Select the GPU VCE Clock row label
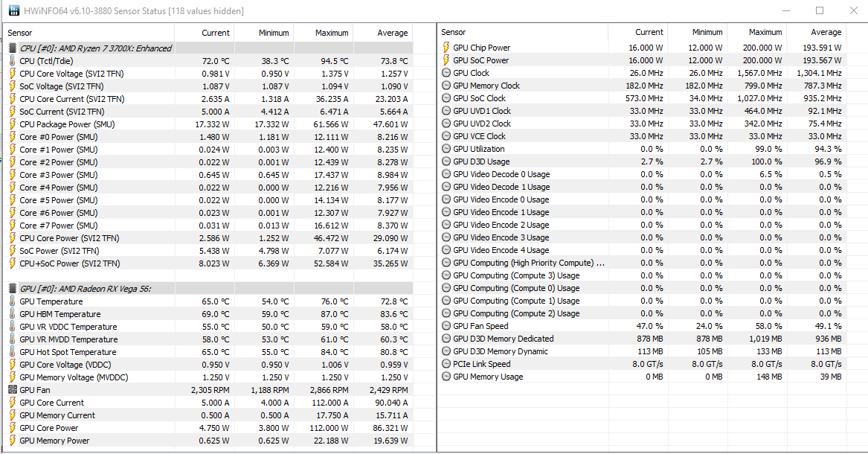The height and width of the screenshot is (454, 868). click(480, 136)
